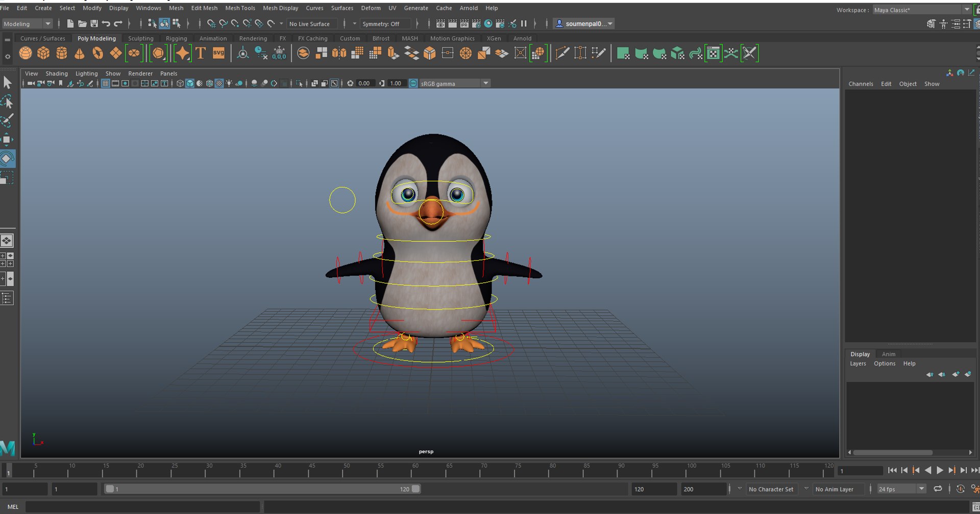The height and width of the screenshot is (514, 980).
Task: Toggle Isolate Select in viewport toolbar
Action: (x=300, y=83)
